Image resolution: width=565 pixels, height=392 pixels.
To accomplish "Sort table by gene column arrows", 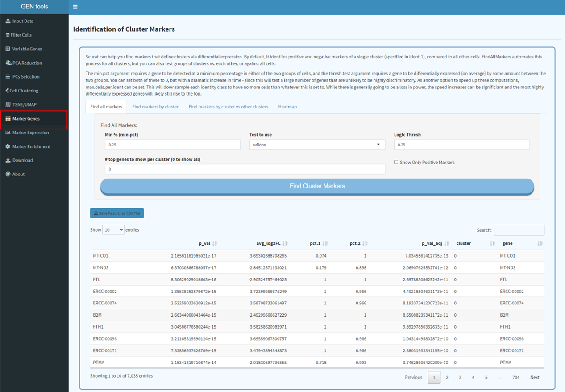I will (x=540, y=243).
